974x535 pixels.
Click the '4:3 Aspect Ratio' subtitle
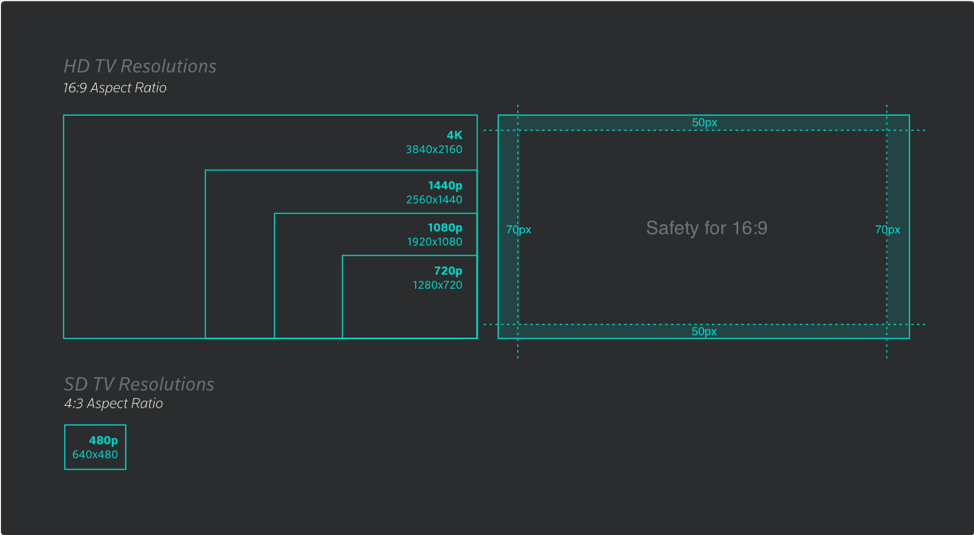point(114,404)
